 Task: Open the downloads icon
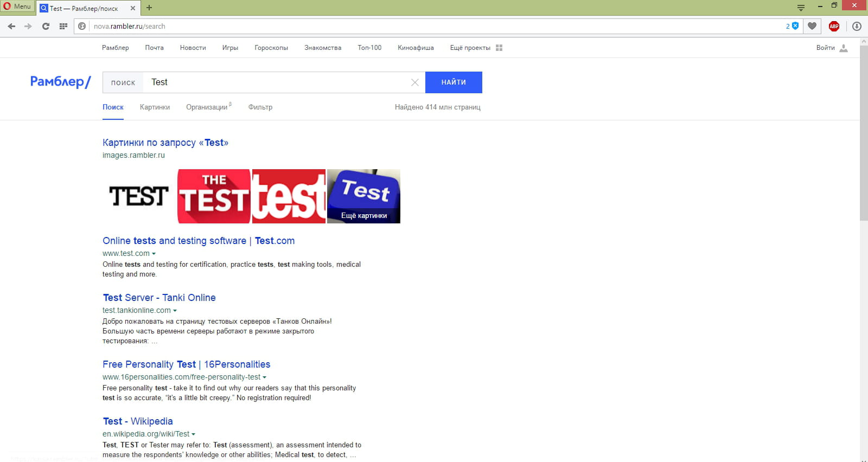(857, 26)
